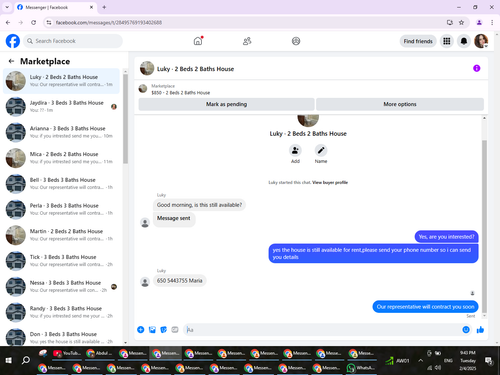Click Luky's avatar in chat header
The width and height of the screenshot is (500, 375).
147,68
